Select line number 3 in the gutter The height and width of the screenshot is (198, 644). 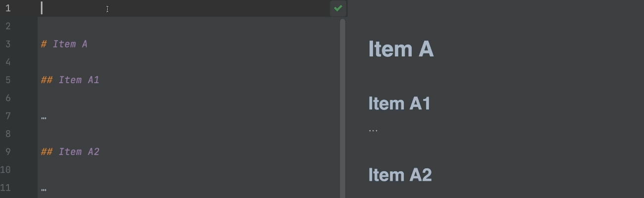click(x=7, y=44)
